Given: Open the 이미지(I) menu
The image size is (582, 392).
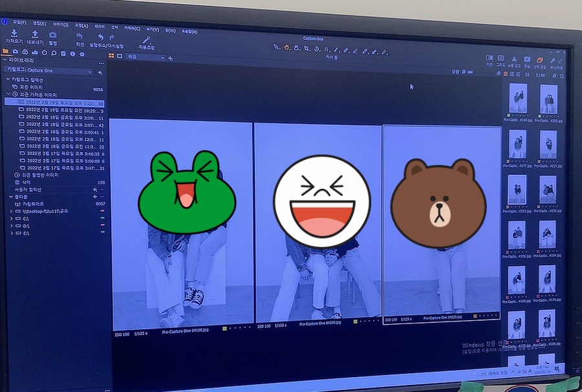Looking at the screenshot, I should tap(61, 25).
